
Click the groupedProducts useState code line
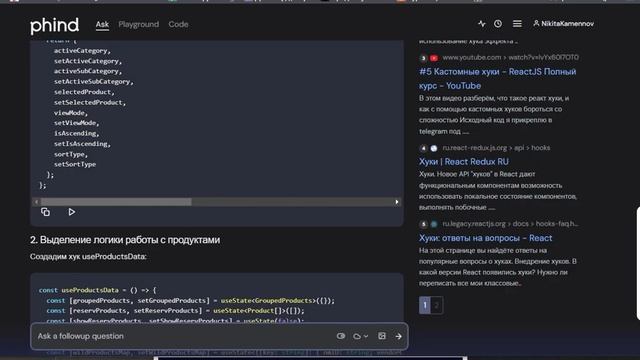coord(190,301)
